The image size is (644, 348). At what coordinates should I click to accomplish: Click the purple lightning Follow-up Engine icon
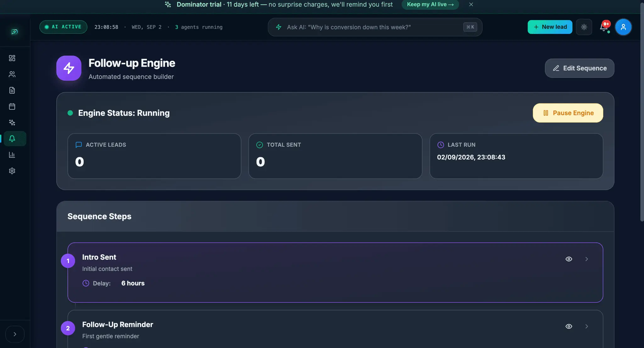(69, 68)
